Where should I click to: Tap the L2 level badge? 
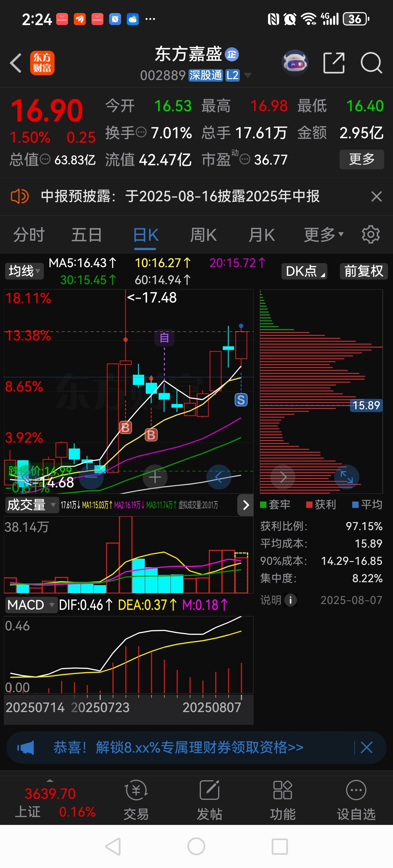tap(232, 75)
